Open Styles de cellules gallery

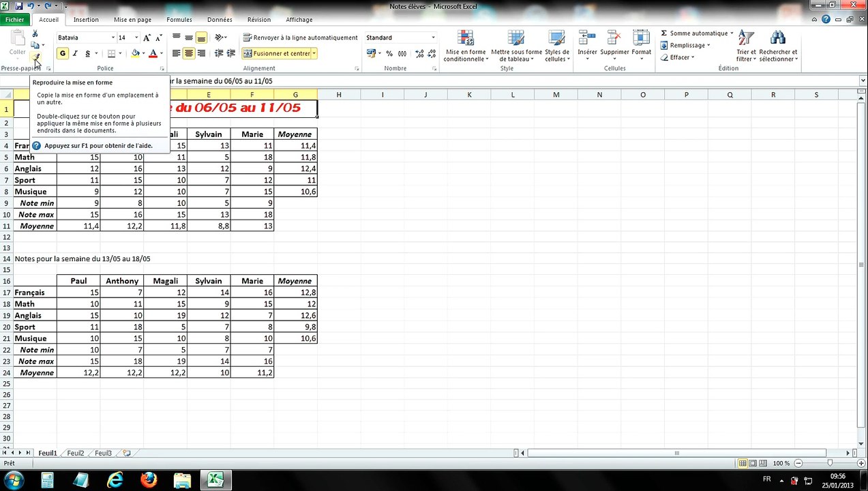click(x=557, y=46)
